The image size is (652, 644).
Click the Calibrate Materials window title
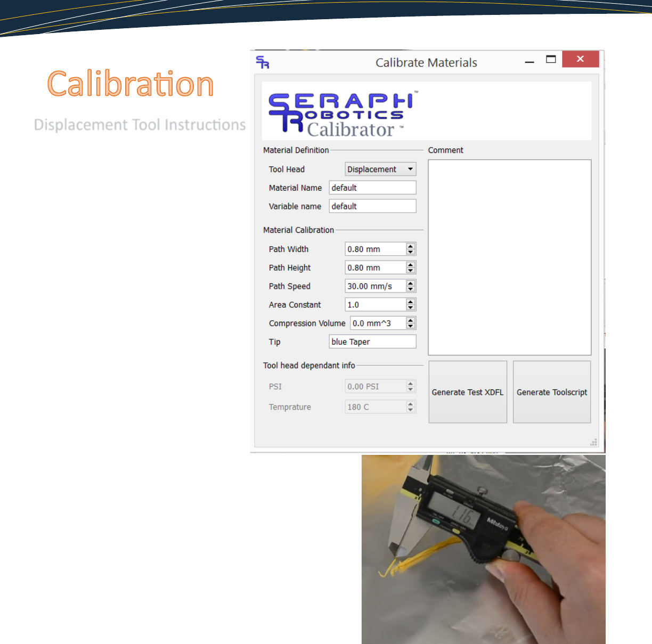[x=426, y=63]
